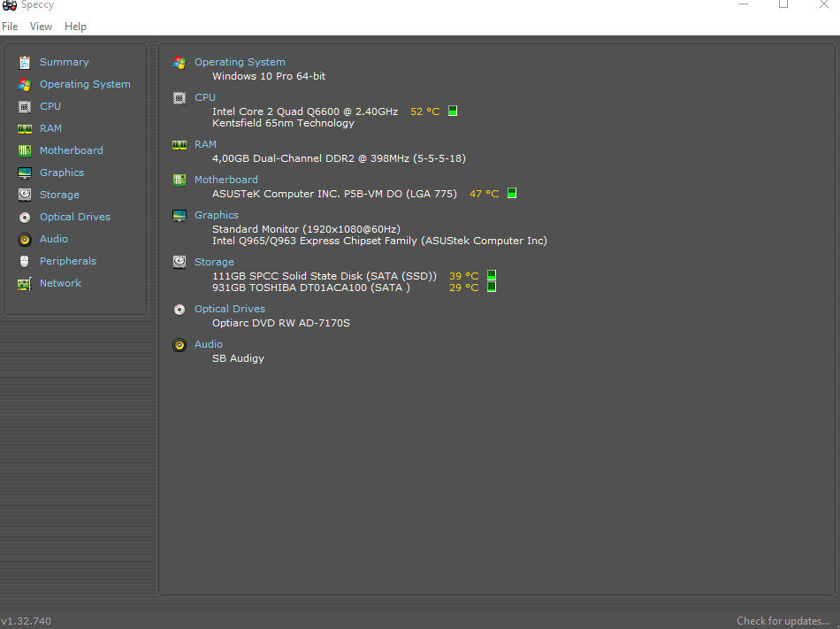Click the Summary clipboard icon in sidebar
840x629 pixels.
click(25, 63)
